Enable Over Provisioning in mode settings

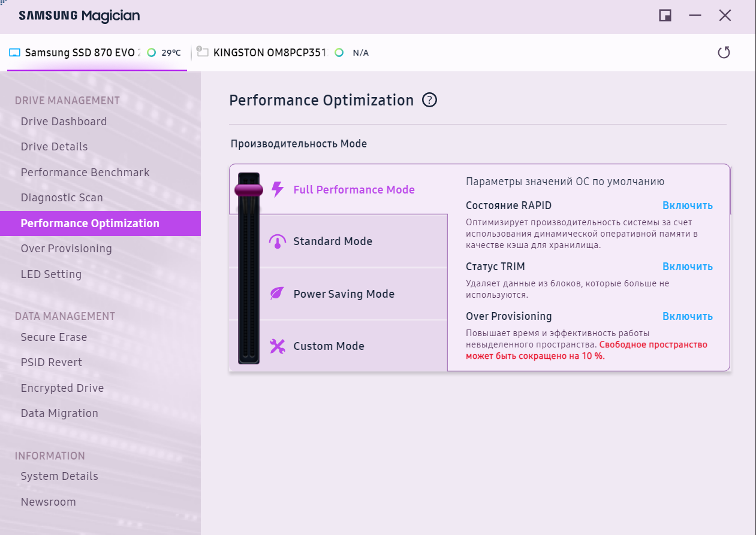click(687, 316)
